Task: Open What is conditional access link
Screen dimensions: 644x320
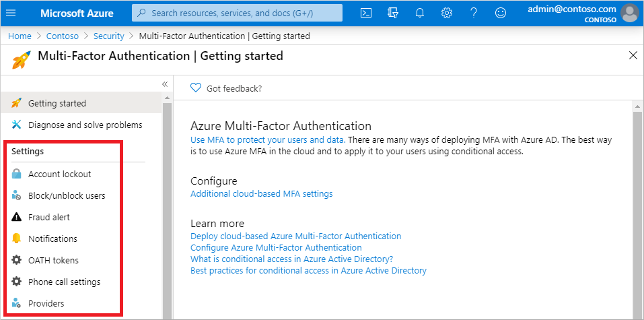Action: tap(292, 259)
